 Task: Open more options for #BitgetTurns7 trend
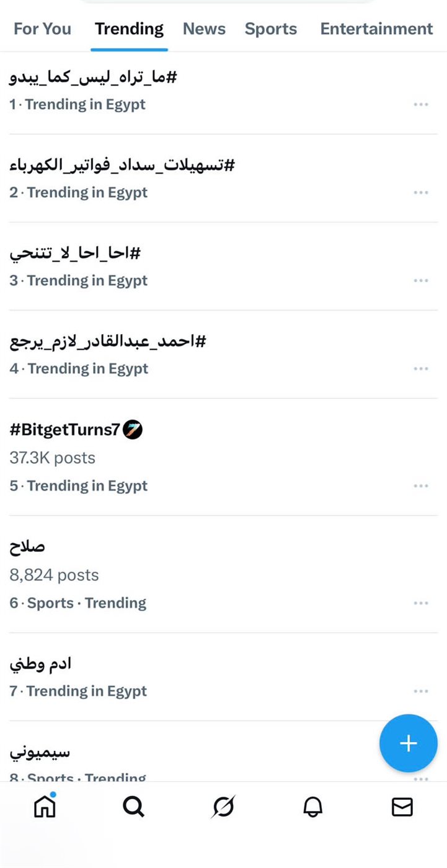pos(421,486)
